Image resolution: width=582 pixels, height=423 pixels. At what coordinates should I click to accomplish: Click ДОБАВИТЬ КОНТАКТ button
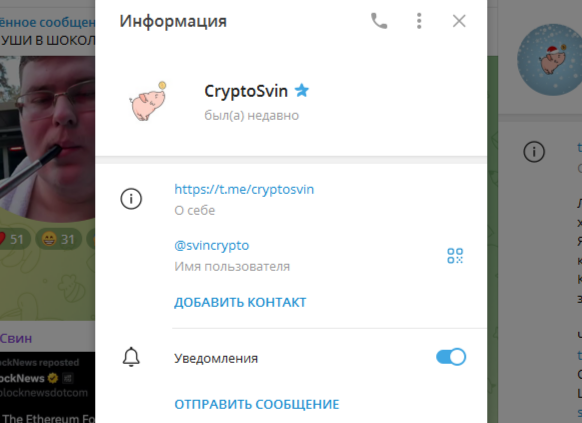click(240, 302)
